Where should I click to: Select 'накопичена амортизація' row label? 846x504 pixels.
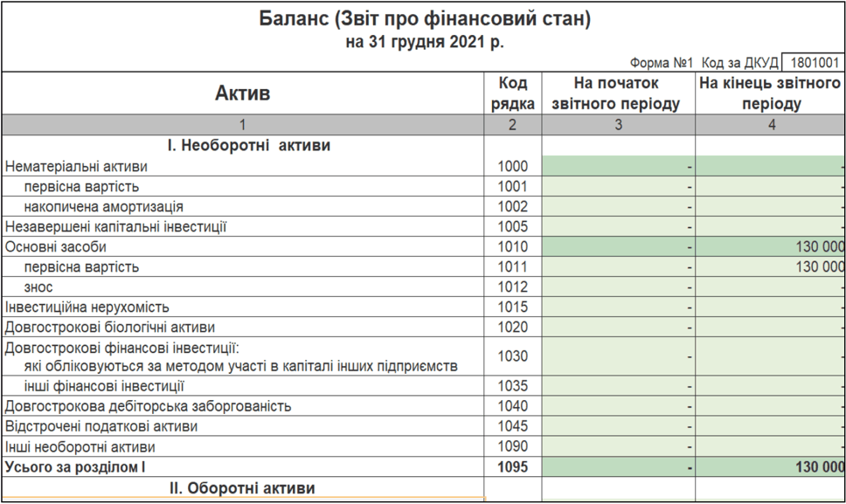pyautogui.click(x=104, y=207)
